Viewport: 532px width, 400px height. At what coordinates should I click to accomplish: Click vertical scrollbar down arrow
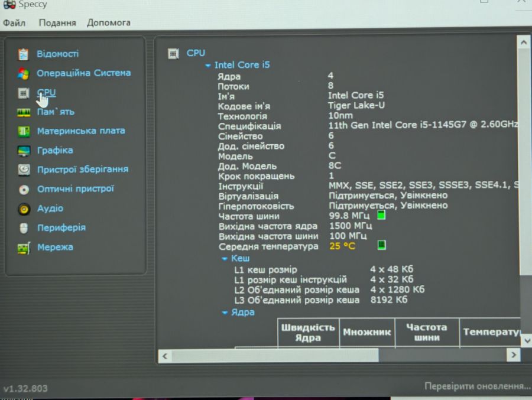527,340
